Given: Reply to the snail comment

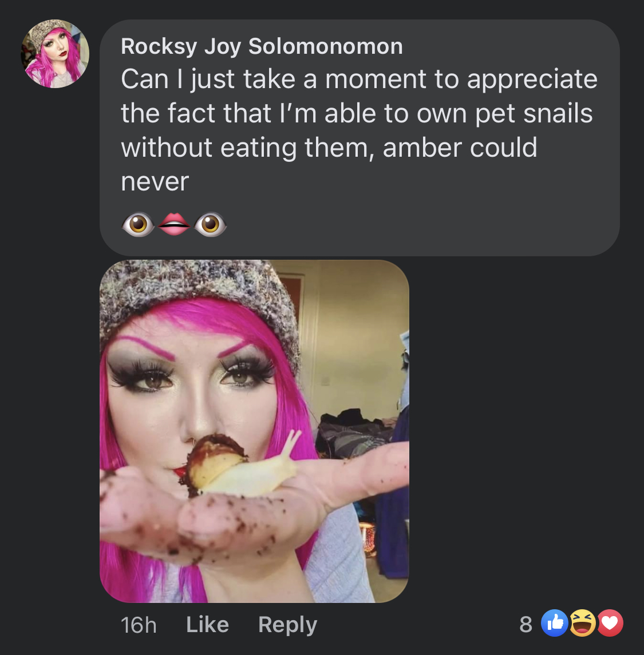Looking at the screenshot, I should tap(287, 625).
